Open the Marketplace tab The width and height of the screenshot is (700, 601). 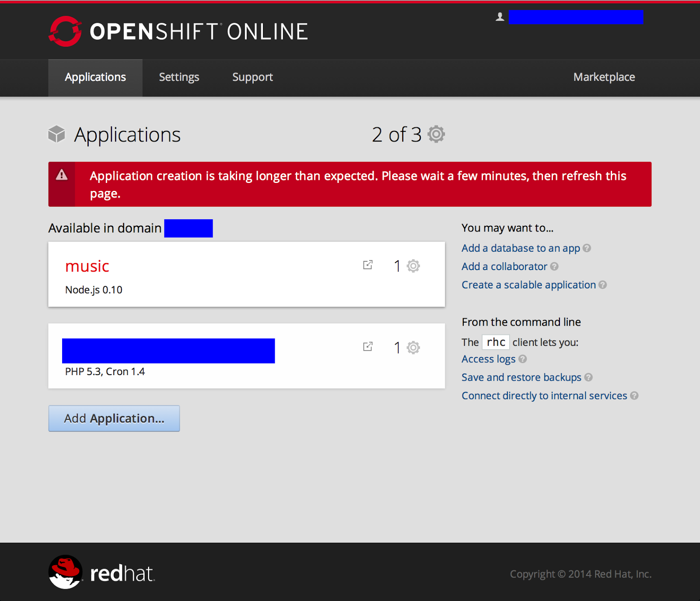pos(604,77)
